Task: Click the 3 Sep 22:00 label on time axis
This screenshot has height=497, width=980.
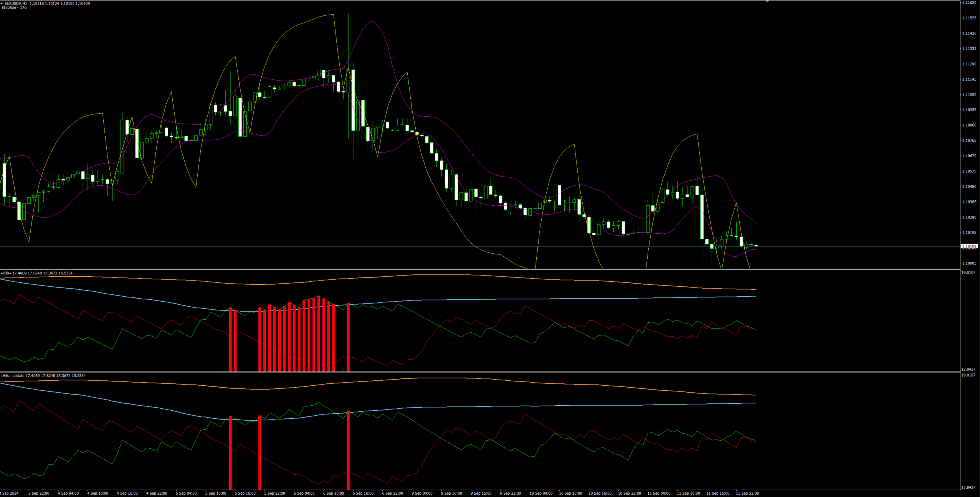Action: click(x=39, y=493)
